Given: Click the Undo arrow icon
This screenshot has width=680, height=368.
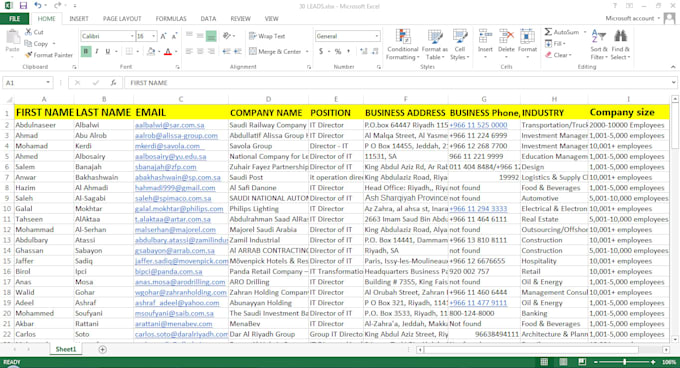Looking at the screenshot, I should point(38,6).
